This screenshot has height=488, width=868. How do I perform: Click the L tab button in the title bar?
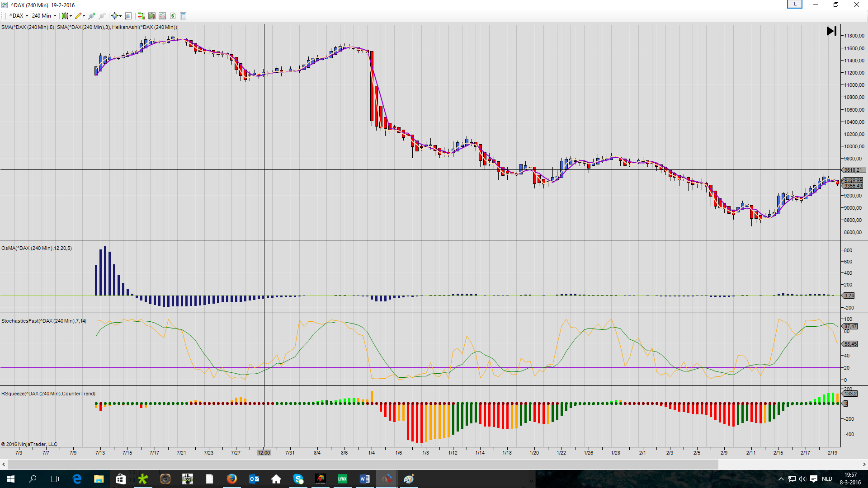(x=794, y=5)
